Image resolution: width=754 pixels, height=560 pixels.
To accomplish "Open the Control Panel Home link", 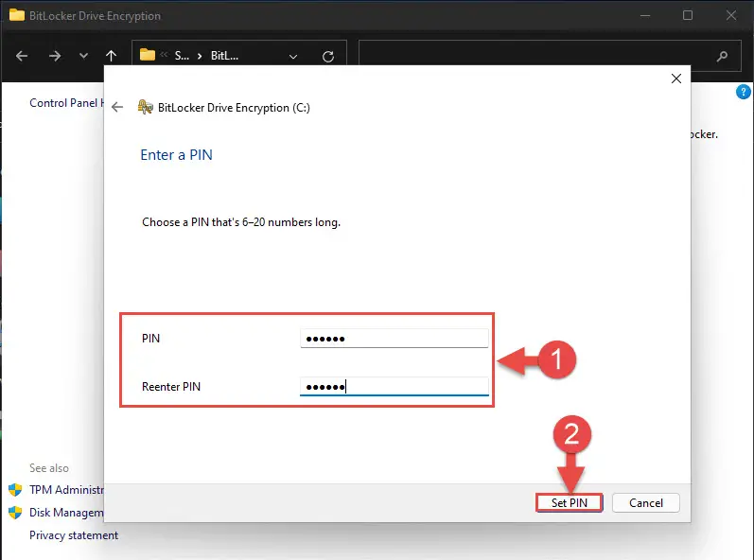I will [x=66, y=103].
